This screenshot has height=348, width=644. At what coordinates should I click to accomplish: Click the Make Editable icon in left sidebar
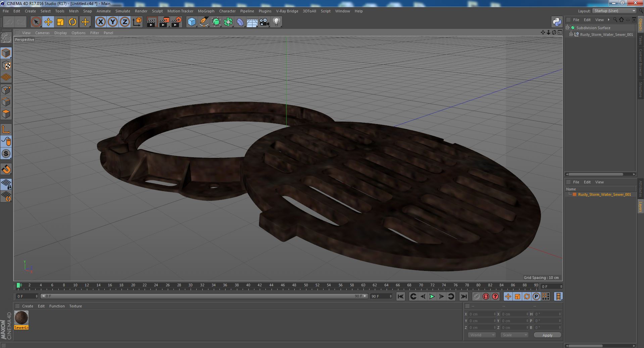coord(6,38)
